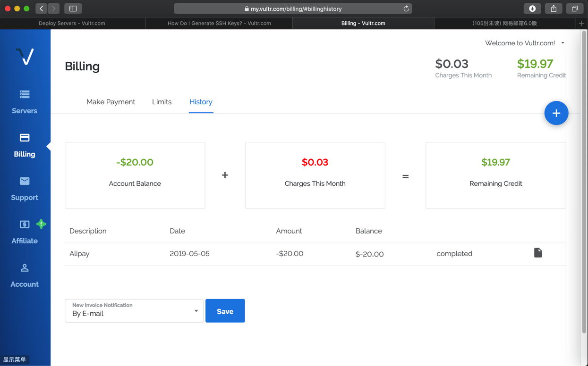Click the Account label in sidebar

25,284
